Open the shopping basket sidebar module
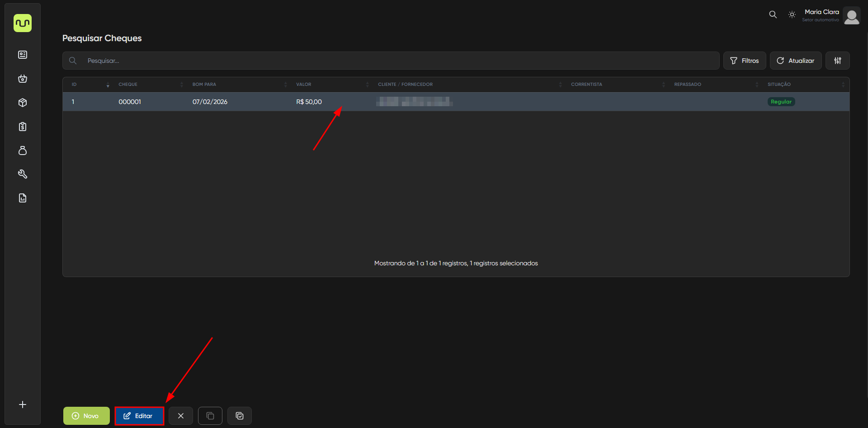The image size is (868, 428). coord(23,79)
